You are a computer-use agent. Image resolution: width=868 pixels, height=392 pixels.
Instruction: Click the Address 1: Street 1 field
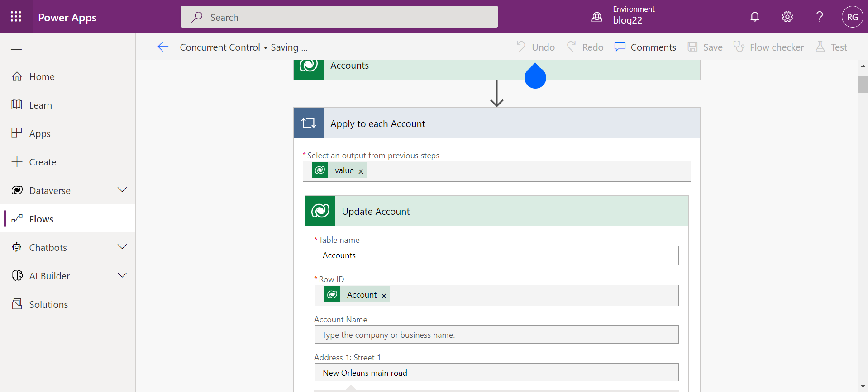pyautogui.click(x=496, y=373)
